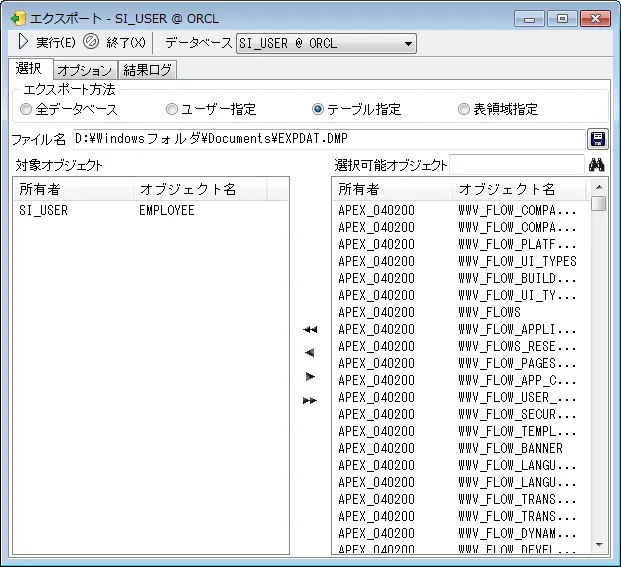Click オブジェクト名 header in 選択可能オブジェクト list
The height and width of the screenshot is (567, 621).
click(x=519, y=189)
